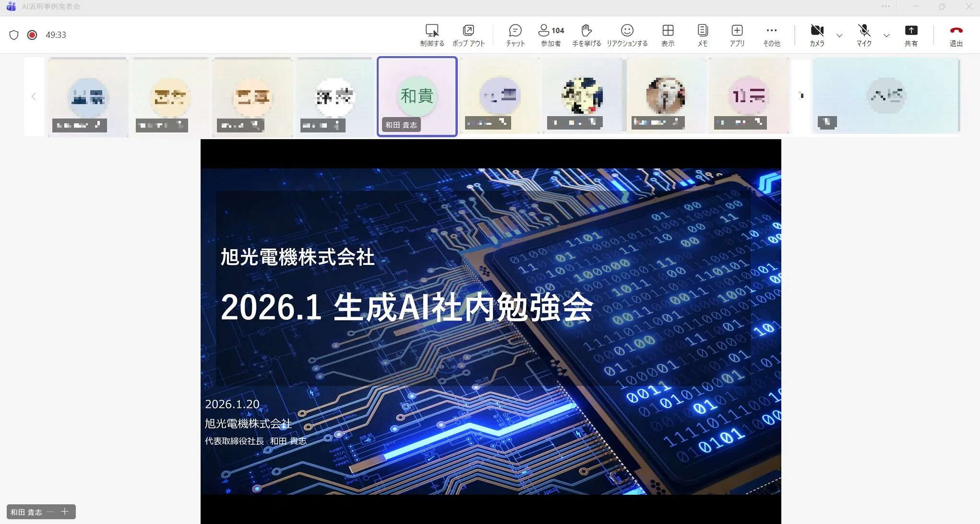
Task: Click the 49:33 meeting timer
Action: (56, 35)
